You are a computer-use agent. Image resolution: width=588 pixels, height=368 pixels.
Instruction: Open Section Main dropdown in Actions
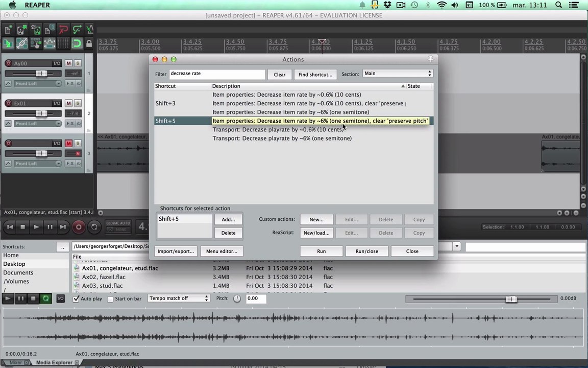click(x=398, y=74)
